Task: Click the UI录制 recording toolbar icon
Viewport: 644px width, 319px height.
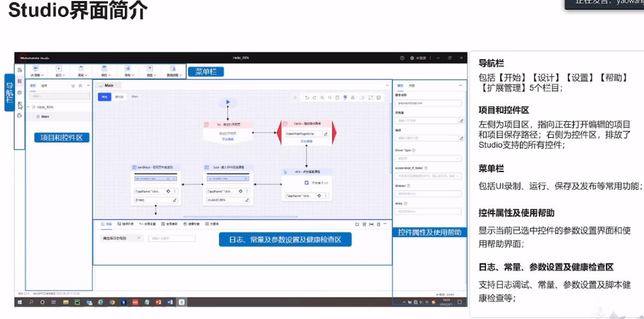Action: (x=36, y=69)
